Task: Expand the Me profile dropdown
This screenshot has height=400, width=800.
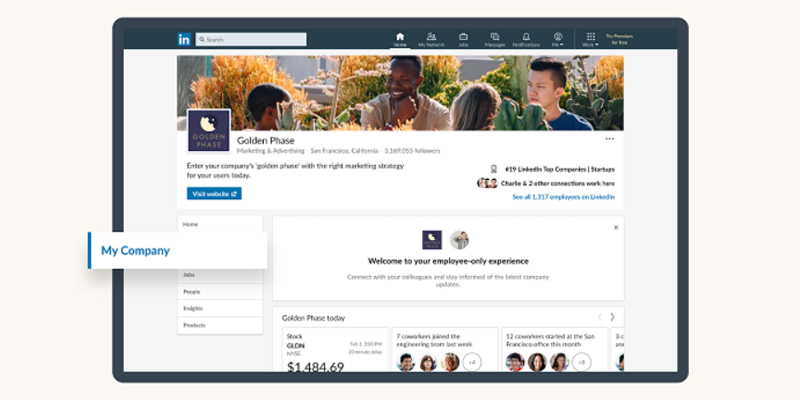Action: point(558,40)
